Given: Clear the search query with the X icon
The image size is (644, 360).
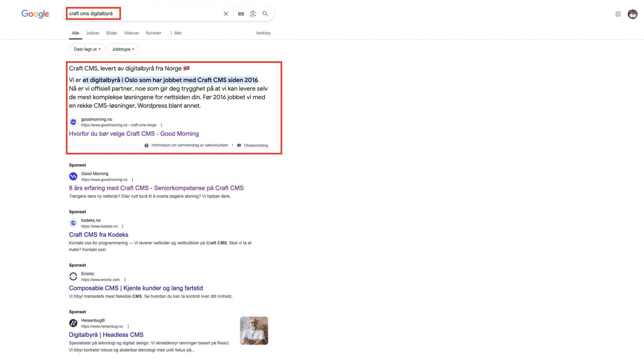Looking at the screenshot, I should coord(226,14).
